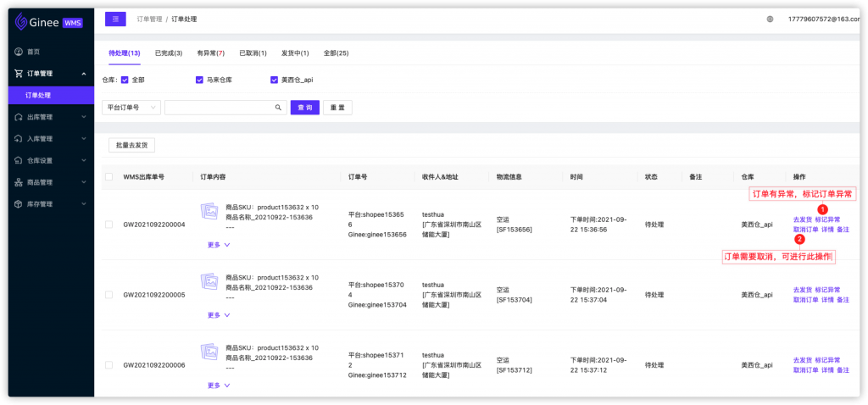
Task: Open product image for GW2021092200006
Action: click(210, 352)
